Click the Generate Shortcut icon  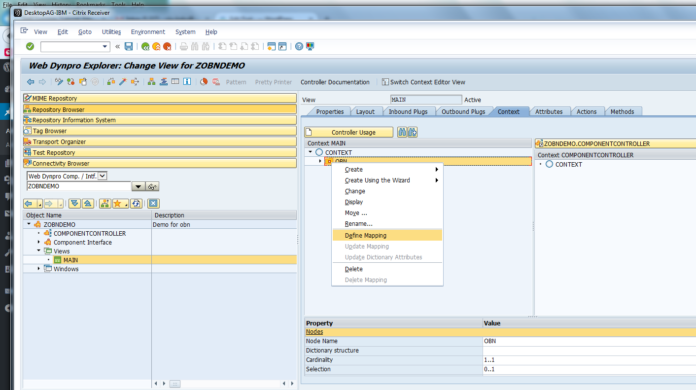282,46
